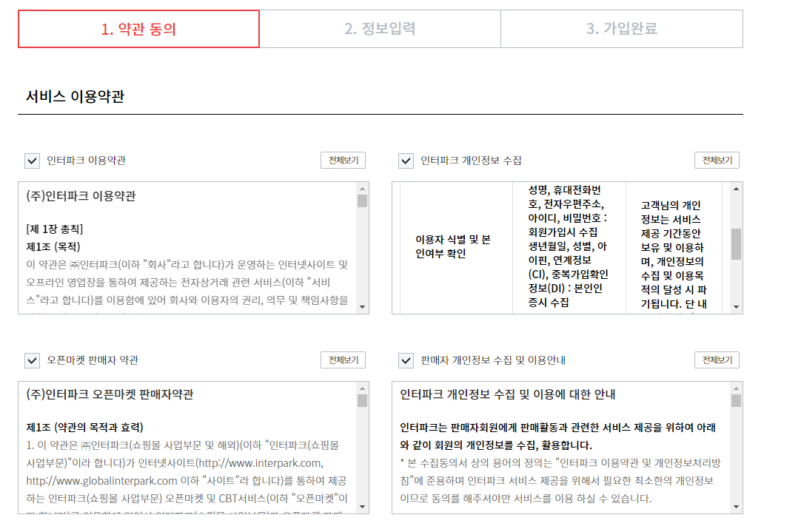This screenshot has height=532, width=801.
Task: Toggle the 인터파크 개인정보 수집 checkbox
Action: coord(404,160)
